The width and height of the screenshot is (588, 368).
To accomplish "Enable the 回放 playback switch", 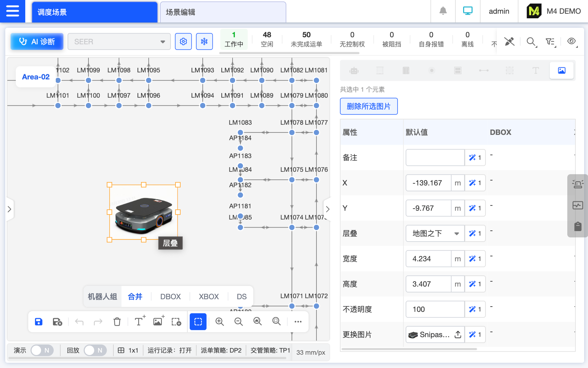I will click(95, 350).
